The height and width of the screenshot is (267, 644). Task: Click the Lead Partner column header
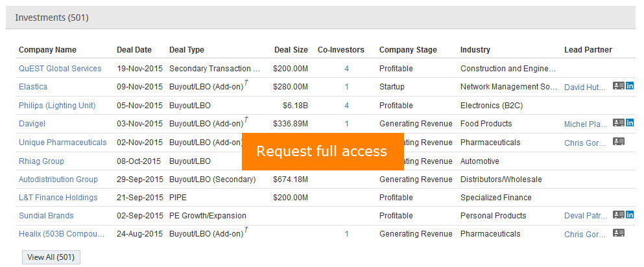point(588,50)
